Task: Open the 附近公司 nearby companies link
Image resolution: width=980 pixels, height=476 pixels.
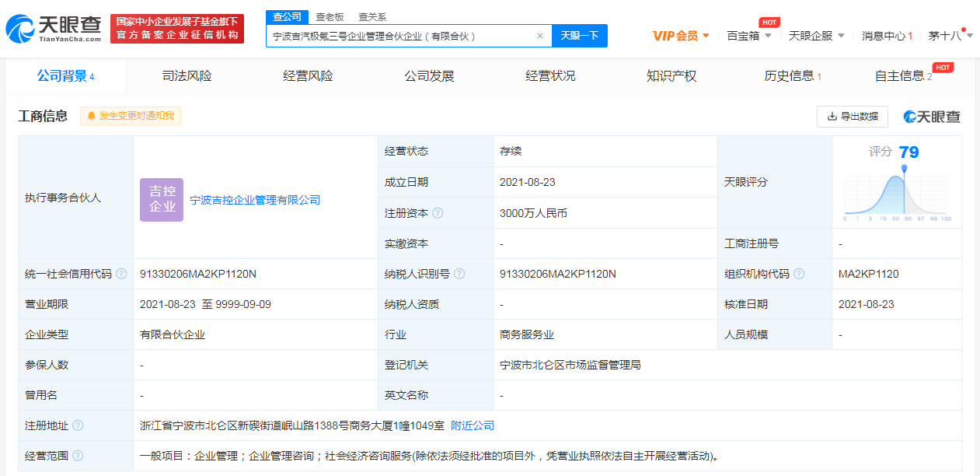Action: [x=473, y=425]
